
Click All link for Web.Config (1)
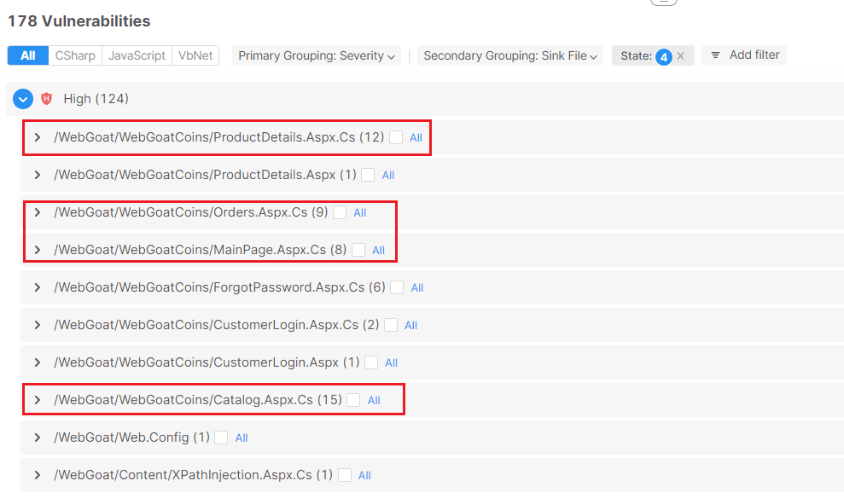(x=242, y=437)
